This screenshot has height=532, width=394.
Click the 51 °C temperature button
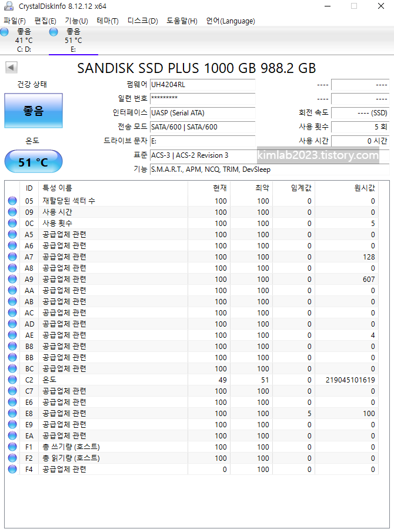click(34, 161)
